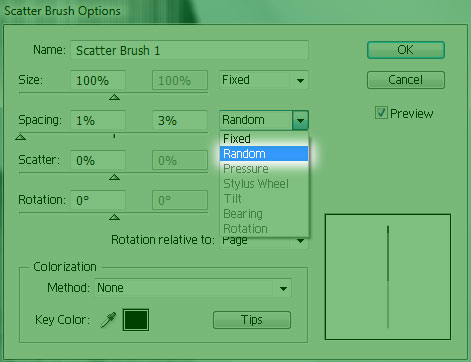Viewport: 471px width, 362px height.
Task: Open the Rotation relative to dropdown
Action: 300,241
